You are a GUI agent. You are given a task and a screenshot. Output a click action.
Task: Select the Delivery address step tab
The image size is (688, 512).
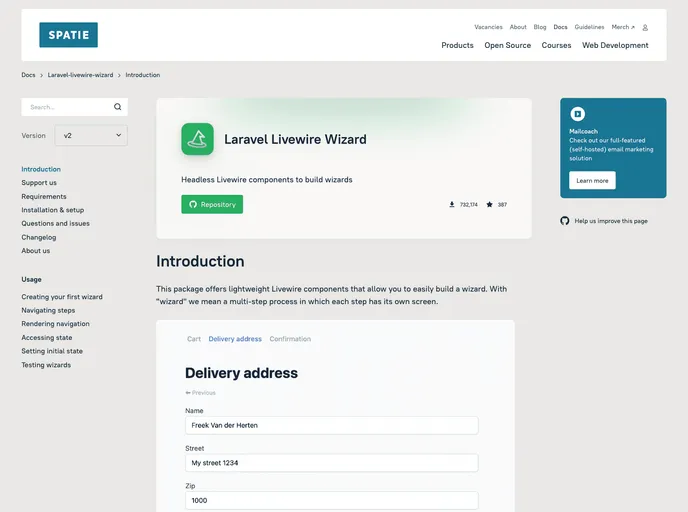coord(235,339)
